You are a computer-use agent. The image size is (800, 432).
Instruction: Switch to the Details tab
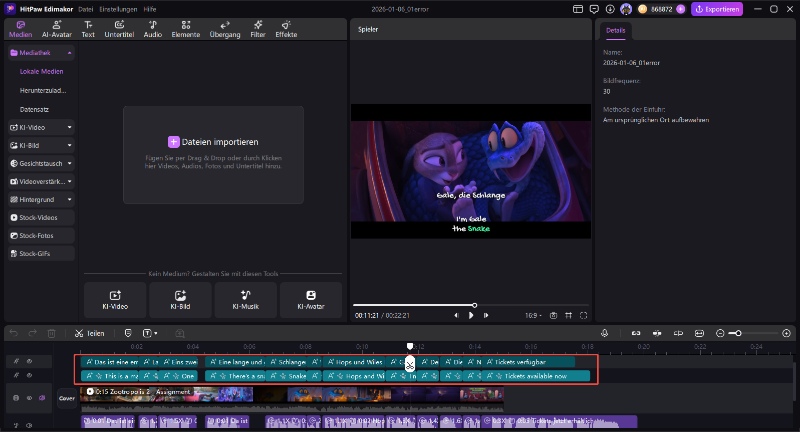(x=615, y=30)
